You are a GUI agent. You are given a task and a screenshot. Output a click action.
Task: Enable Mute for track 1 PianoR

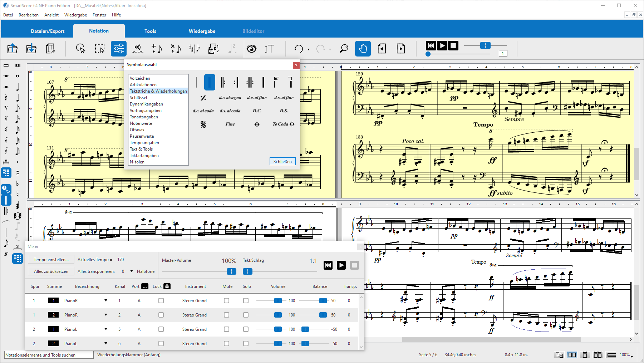pos(226,301)
